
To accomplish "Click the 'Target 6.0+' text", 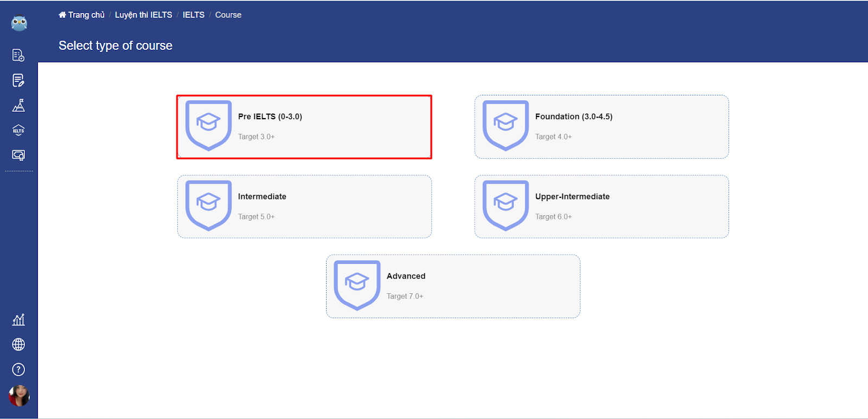I will point(553,216).
